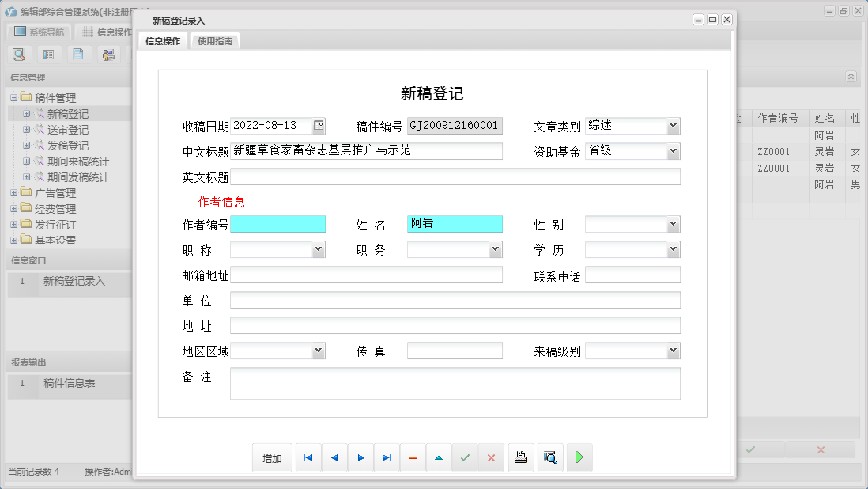Screen dimensions: 868x489
Task: Navigate to the next record
Action: 360,457
